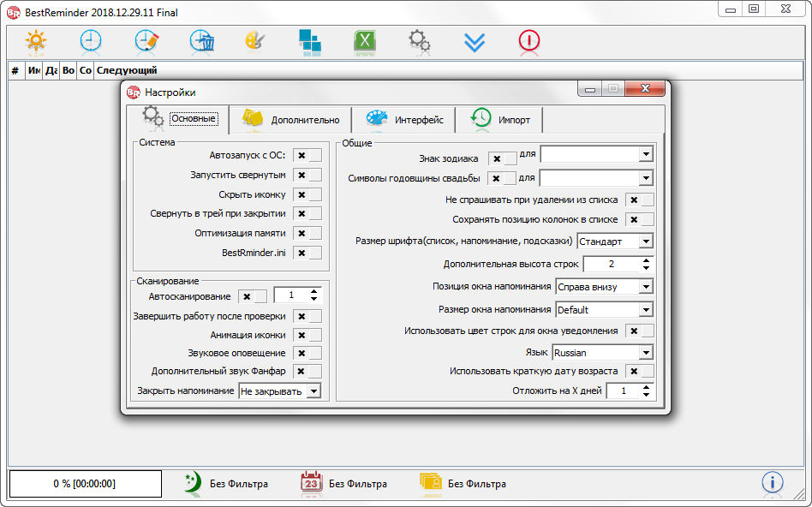Toggle Запустить свернутым option
The width and height of the screenshot is (812, 507).
click(307, 175)
